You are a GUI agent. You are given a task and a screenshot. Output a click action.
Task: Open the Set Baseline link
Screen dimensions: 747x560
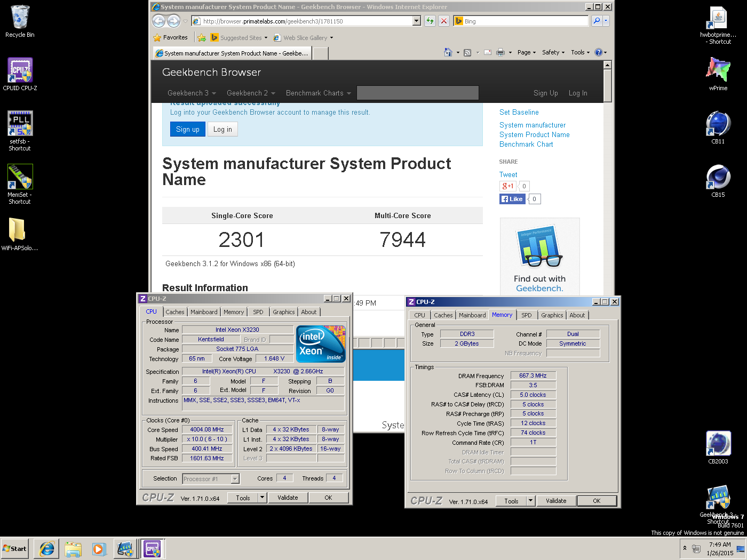coord(519,113)
